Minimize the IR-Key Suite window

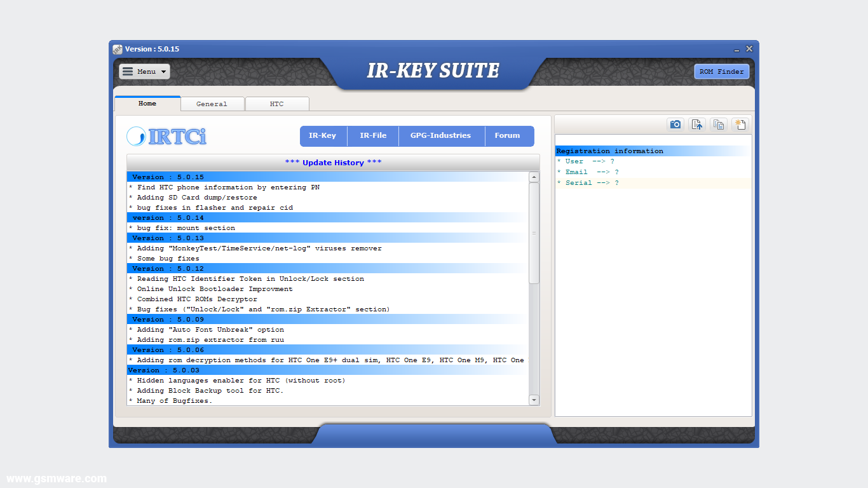click(736, 49)
